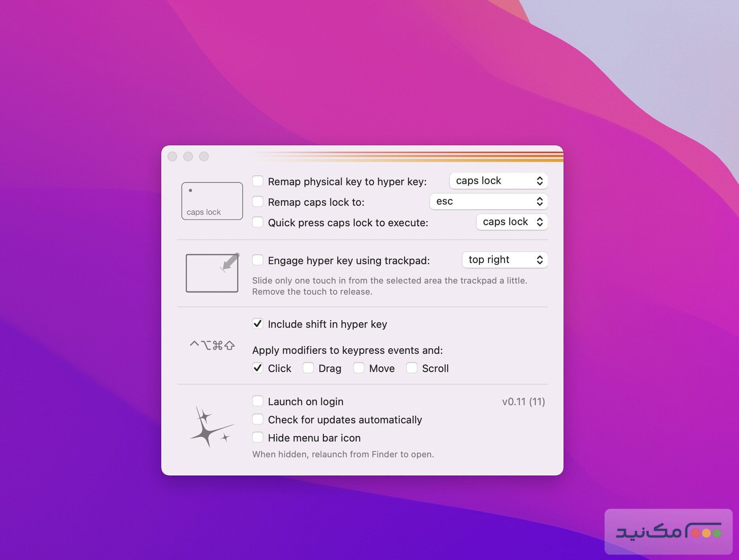Open the top right trackpad area dropdown
The image size is (739, 560).
tap(505, 259)
